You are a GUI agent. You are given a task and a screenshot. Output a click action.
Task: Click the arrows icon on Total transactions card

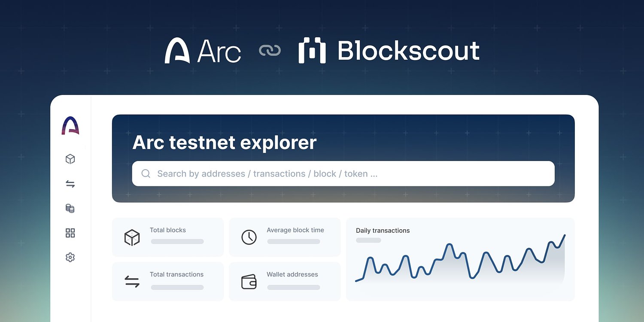click(x=132, y=281)
